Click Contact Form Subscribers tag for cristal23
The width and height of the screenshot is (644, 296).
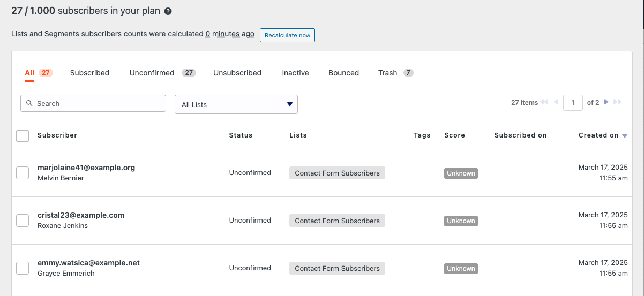[337, 221]
